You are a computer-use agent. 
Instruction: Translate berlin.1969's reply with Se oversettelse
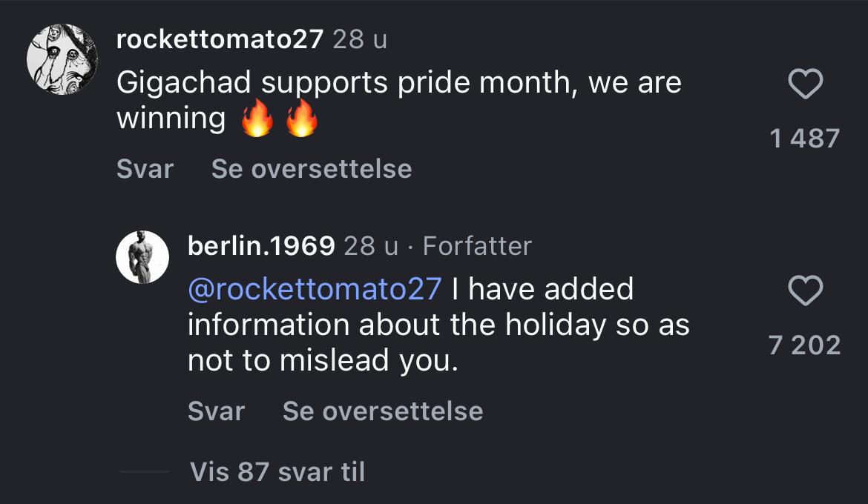[x=383, y=411]
